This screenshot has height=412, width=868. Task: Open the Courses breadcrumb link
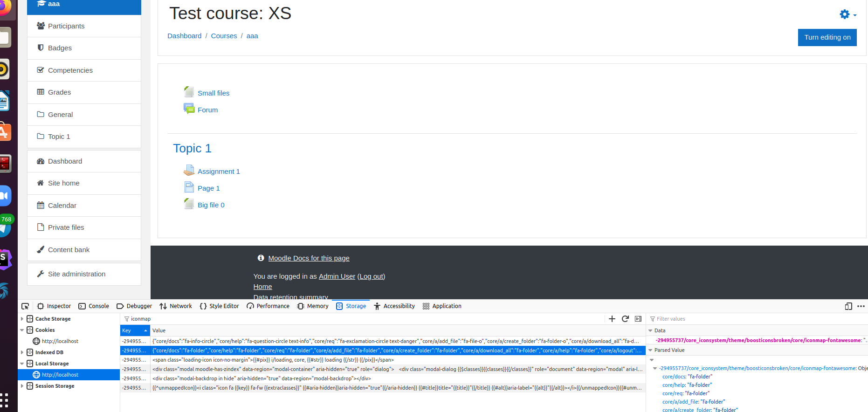(x=224, y=36)
